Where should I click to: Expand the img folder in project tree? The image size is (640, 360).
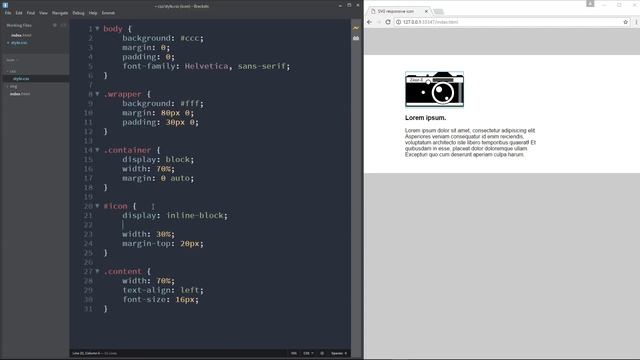pyautogui.click(x=11, y=86)
